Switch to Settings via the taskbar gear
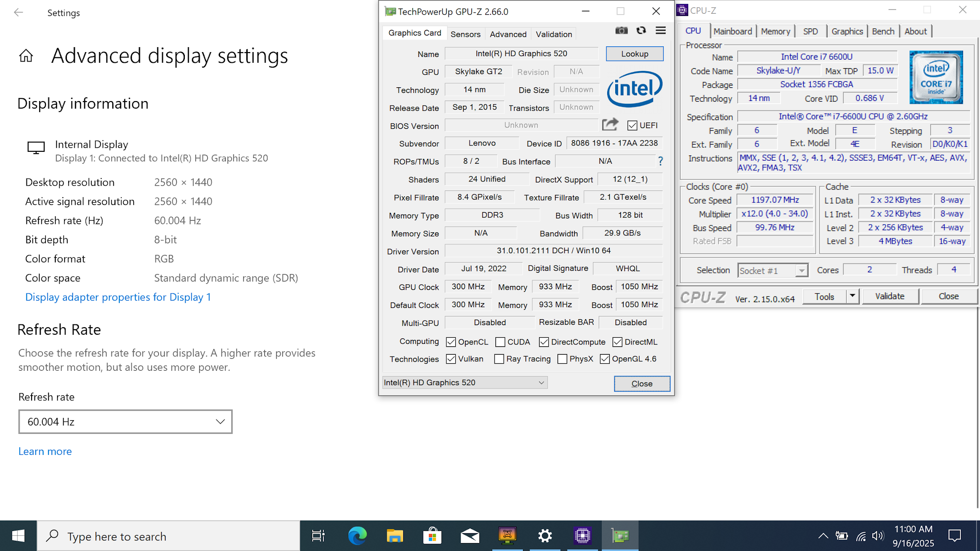The height and width of the screenshot is (551, 980). [545, 536]
